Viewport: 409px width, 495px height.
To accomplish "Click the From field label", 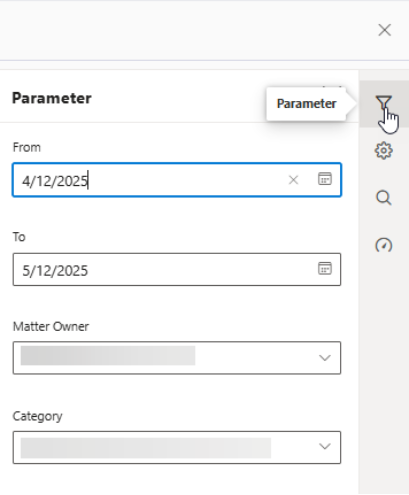I will point(27,147).
